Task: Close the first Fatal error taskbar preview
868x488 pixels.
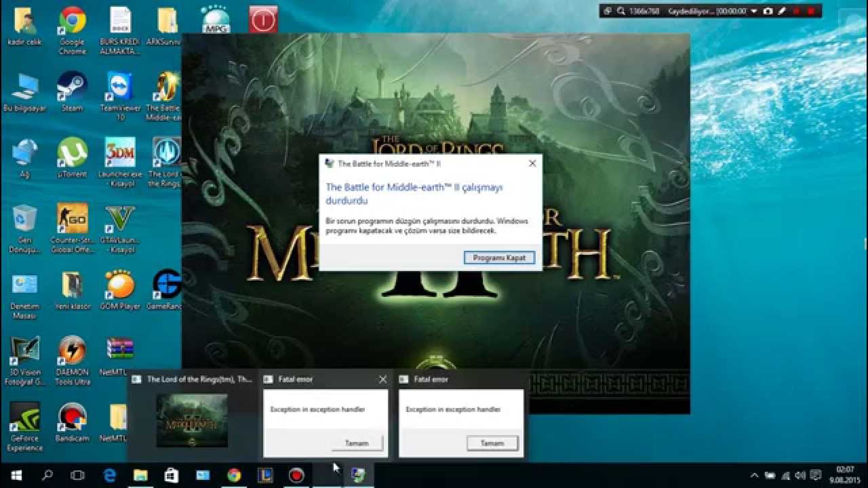Action: tap(382, 380)
